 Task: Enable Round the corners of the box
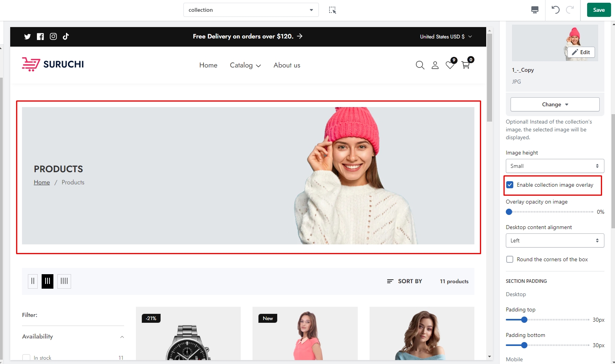[x=510, y=259]
